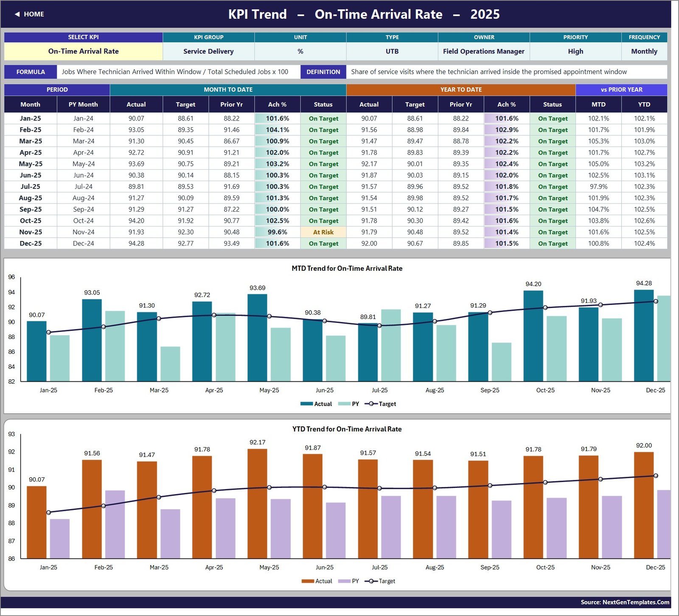
Task: Select the Jul-25 vs prior year MTD 97.9%
Action: (x=598, y=187)
